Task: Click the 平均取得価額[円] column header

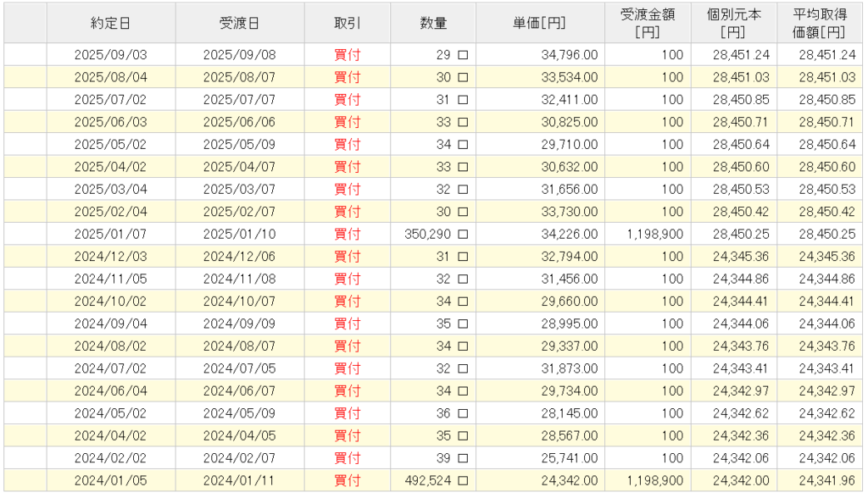Action: pos(819,24)
